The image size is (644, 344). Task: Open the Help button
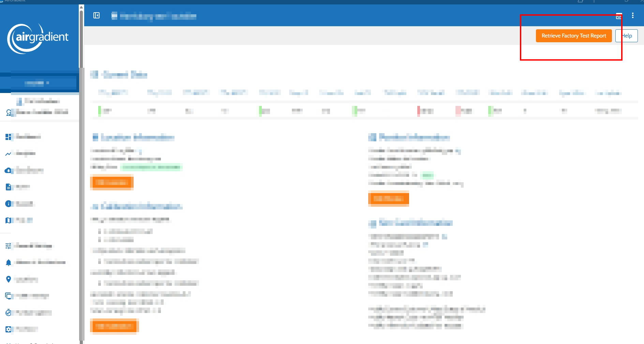point(627,36)
